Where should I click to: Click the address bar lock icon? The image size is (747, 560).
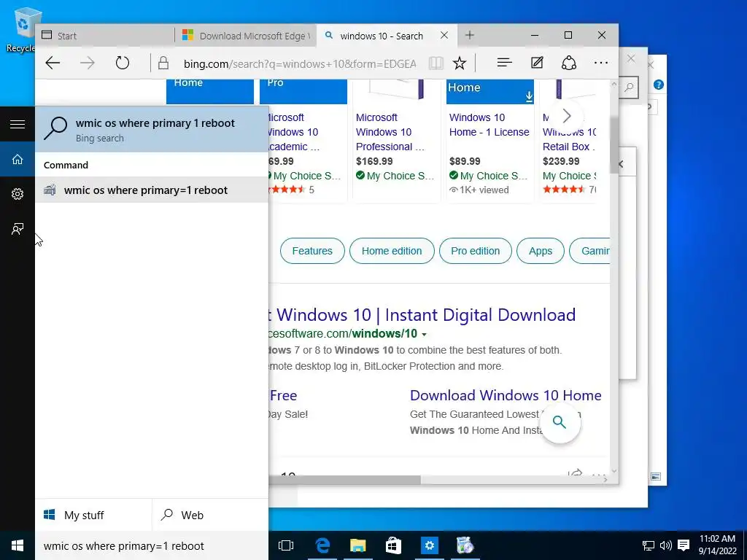(x=163, y=63)
